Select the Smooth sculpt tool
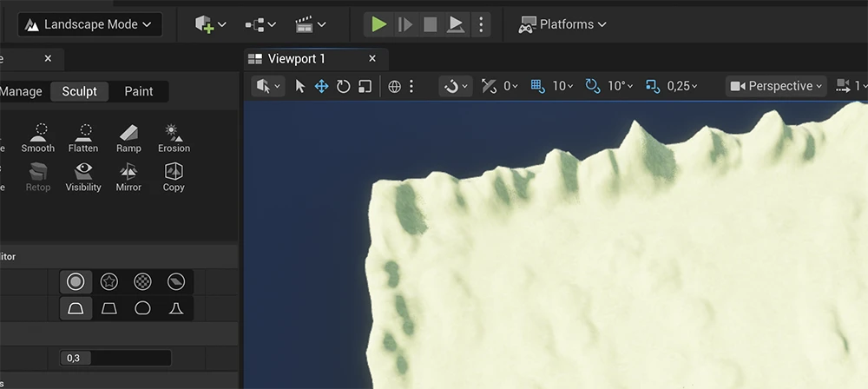Viewport: 868px width, 389px height. [38, 137]
